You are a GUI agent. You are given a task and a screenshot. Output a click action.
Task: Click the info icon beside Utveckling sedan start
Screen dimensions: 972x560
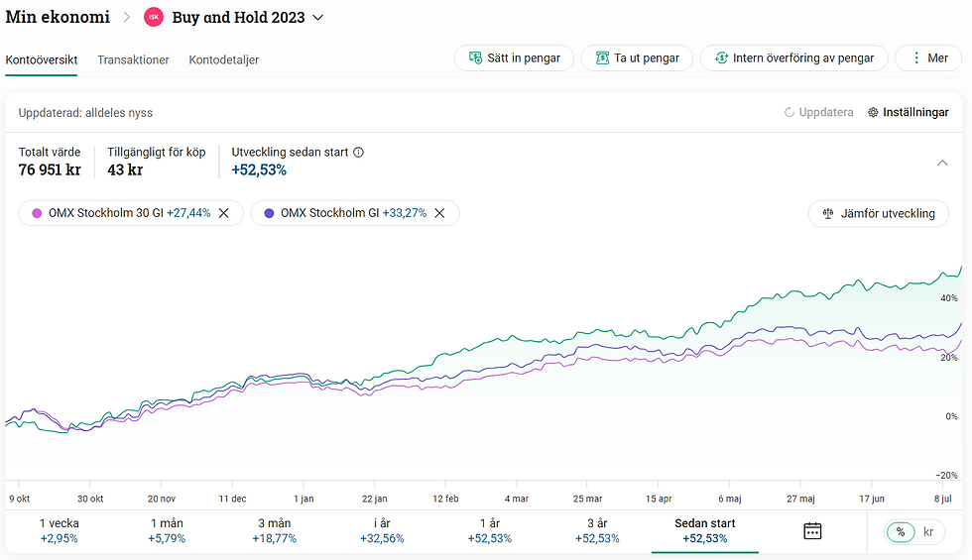(359, 153)
